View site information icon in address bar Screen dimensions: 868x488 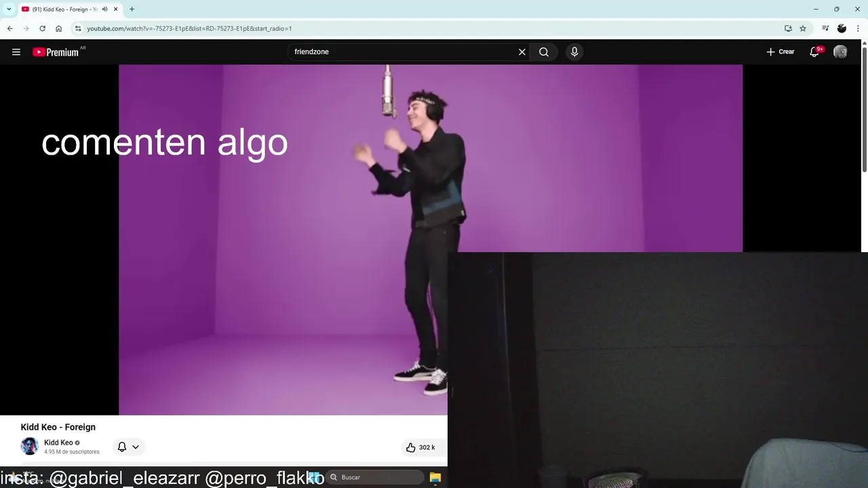pos(78,28)
